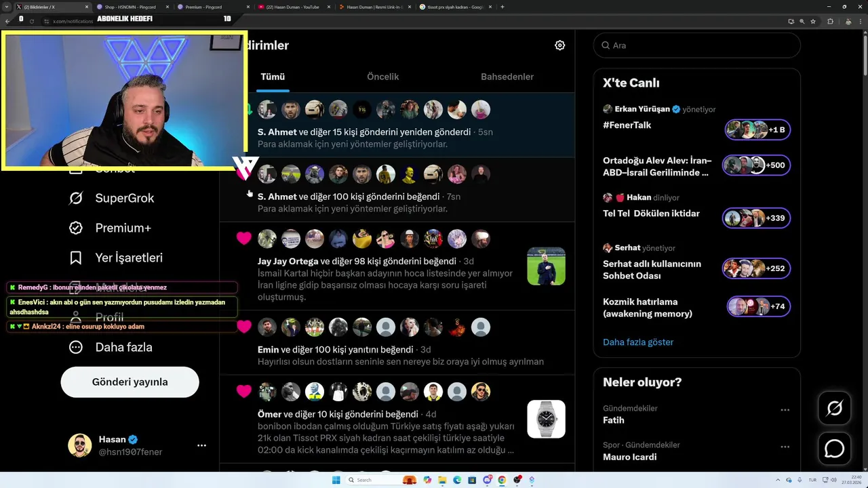Open Ortadoğu Alev Alev live space
This screenshot has width=868, height=488.
pyautogui.click(x=657, y=166)
